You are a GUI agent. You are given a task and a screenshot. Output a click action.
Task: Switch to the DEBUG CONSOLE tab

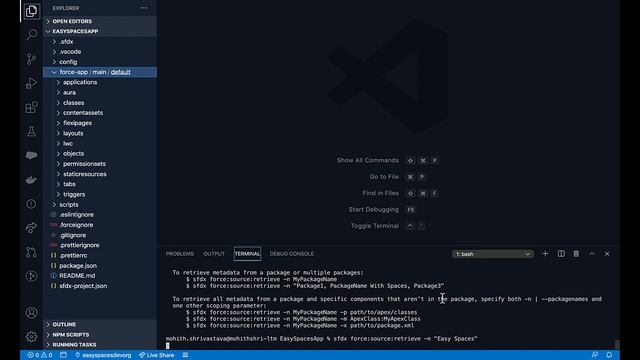[291, 254]
